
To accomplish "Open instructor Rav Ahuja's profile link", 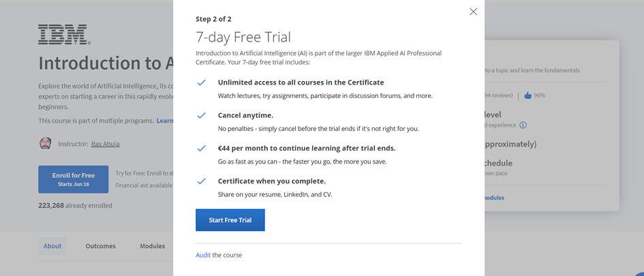I will 105,144.
